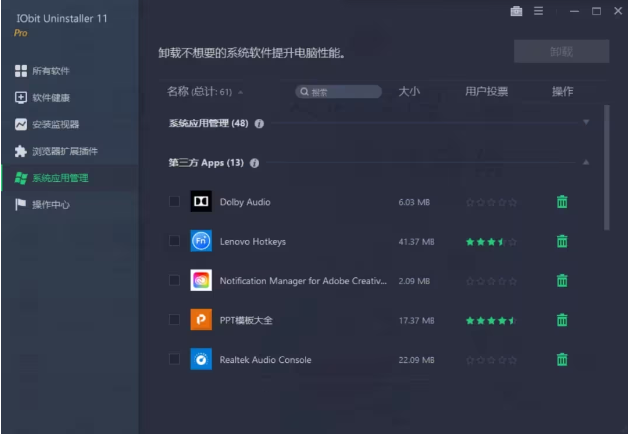
Task: Tick the Dolby Audio checkbox
Action: point(174,201)
